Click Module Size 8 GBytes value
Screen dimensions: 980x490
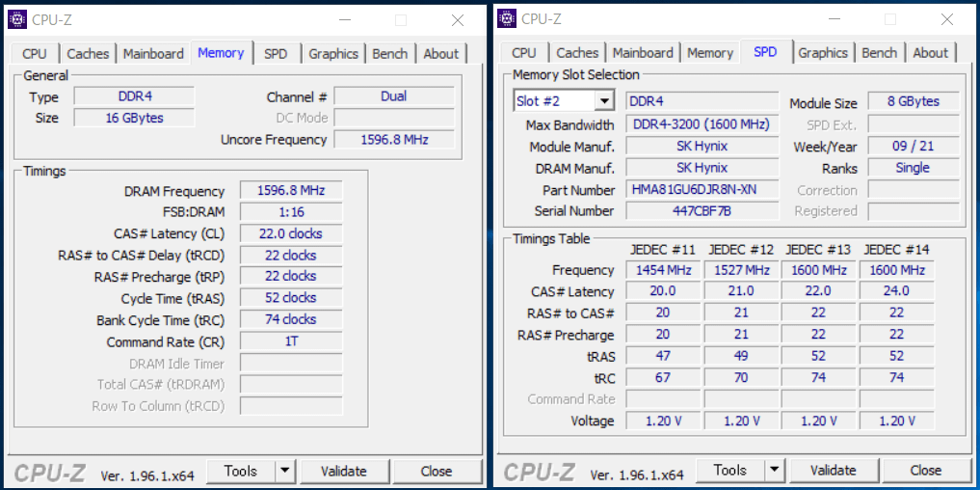coord(914,101)
